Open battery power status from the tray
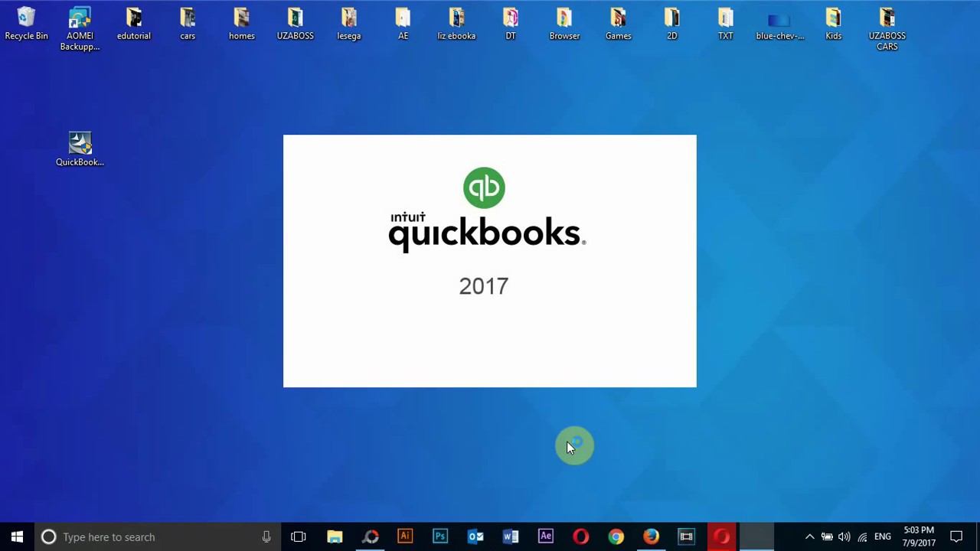980x551 pixels. coord(828,536)
